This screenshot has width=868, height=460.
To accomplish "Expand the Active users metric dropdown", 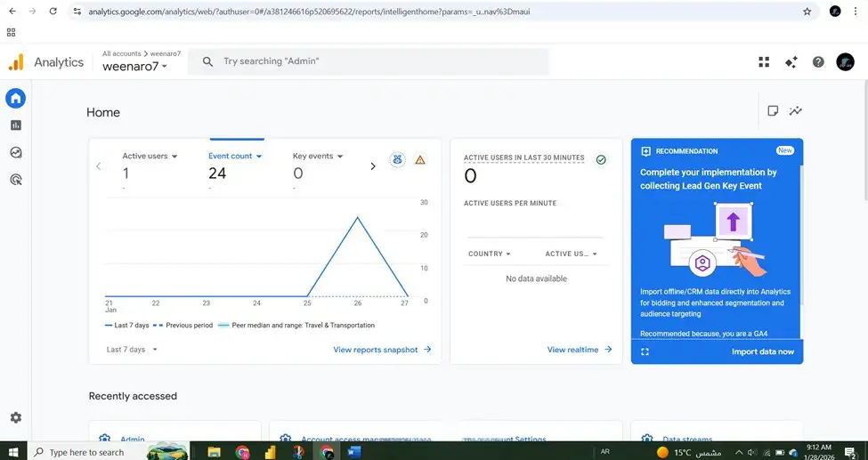I will tap(150, 156).
